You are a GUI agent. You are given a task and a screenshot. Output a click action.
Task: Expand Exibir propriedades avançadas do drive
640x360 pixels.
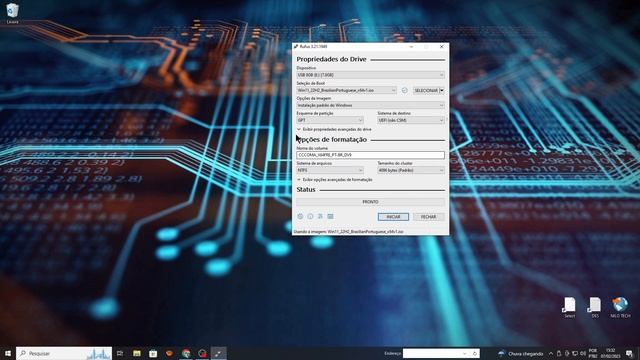pyautogui.click(x=334, y=129)
